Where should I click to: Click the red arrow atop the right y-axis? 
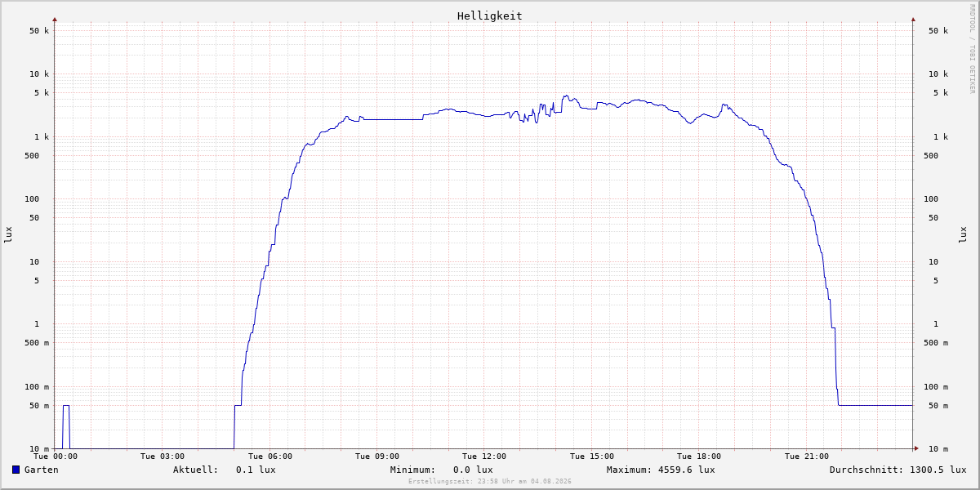pyautogui.click(x=913, y=19)
